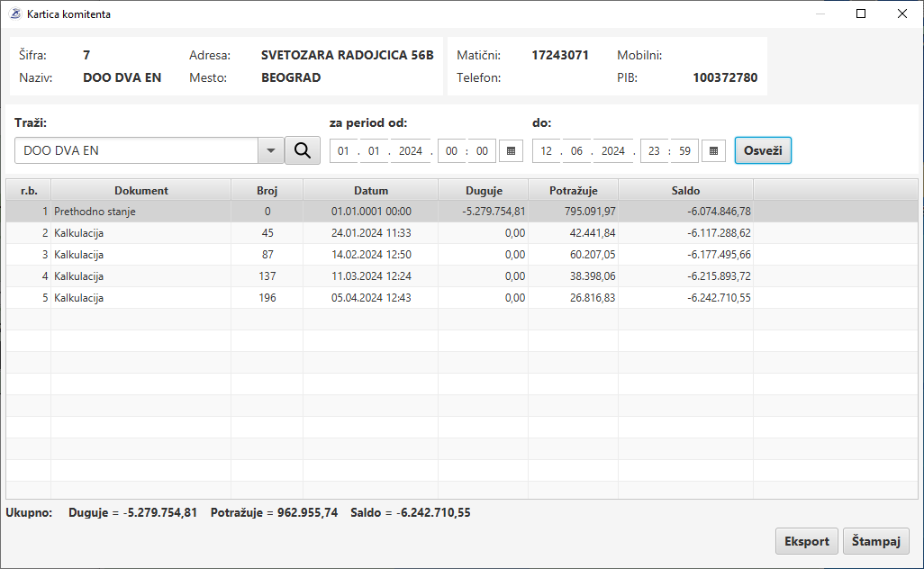Screen dimensions: 924x569
Task: Click the end hour field showing 23
Action: point(654,151)
